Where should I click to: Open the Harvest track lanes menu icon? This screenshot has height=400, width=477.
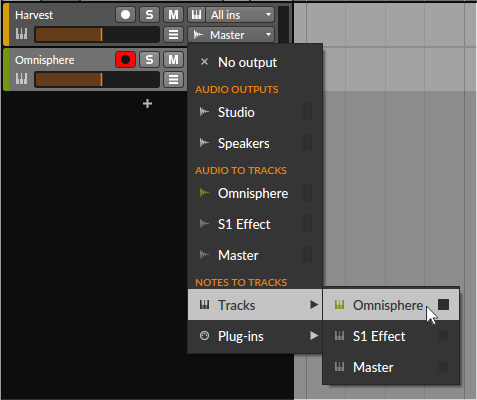173,35
